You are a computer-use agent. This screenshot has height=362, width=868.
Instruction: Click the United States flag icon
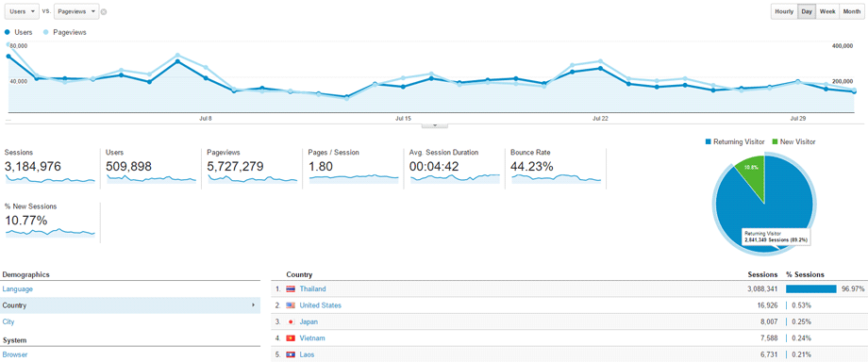coord(291,305)
